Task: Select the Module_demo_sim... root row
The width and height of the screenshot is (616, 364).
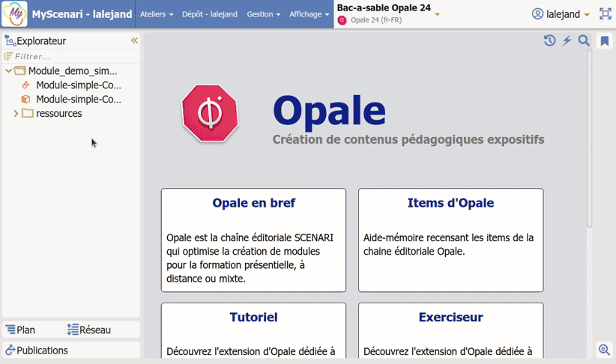Action: [x=71, y=70]
